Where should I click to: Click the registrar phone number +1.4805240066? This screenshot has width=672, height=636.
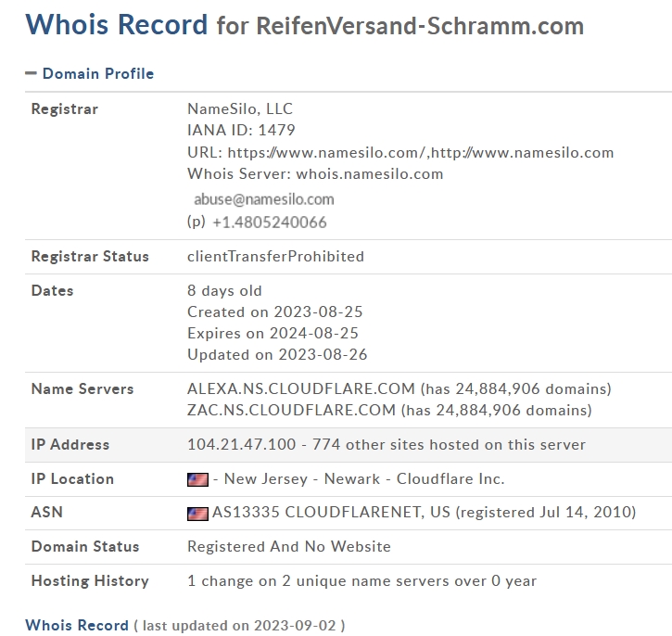pos(269,223)
